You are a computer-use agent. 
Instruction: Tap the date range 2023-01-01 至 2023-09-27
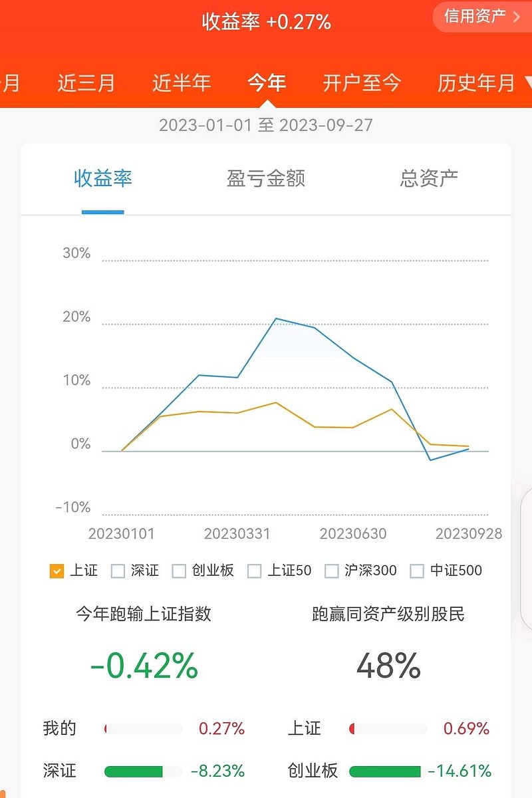coord(266,125)
